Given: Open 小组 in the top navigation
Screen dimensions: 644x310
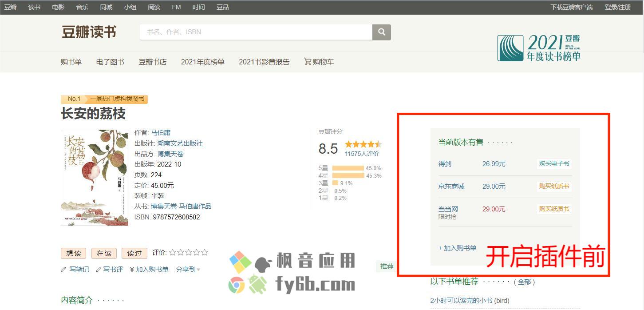Looking at the screenshot, I should click(130, 7).
